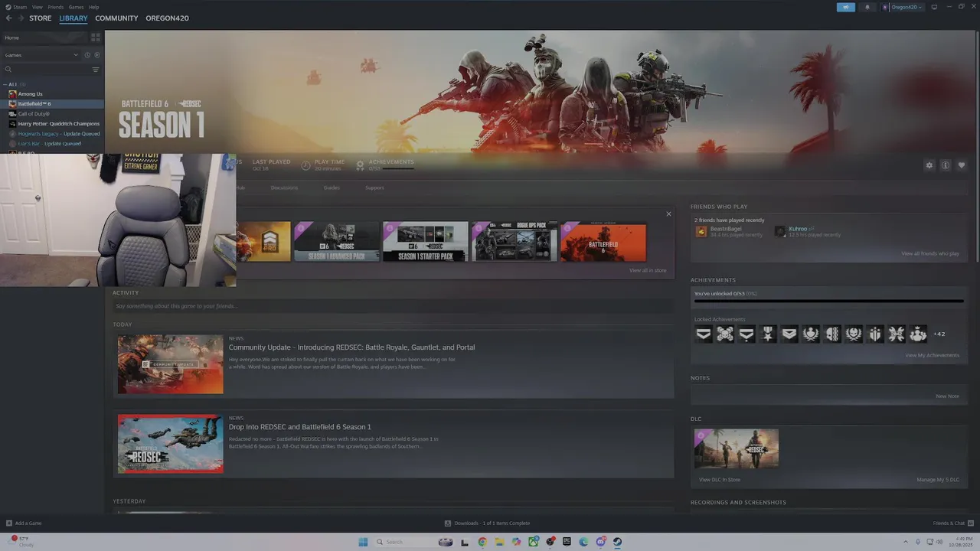Screen dimensions: 980x551
Task: Switch library to grid collections view icon
Action: [x=96, y=37]
